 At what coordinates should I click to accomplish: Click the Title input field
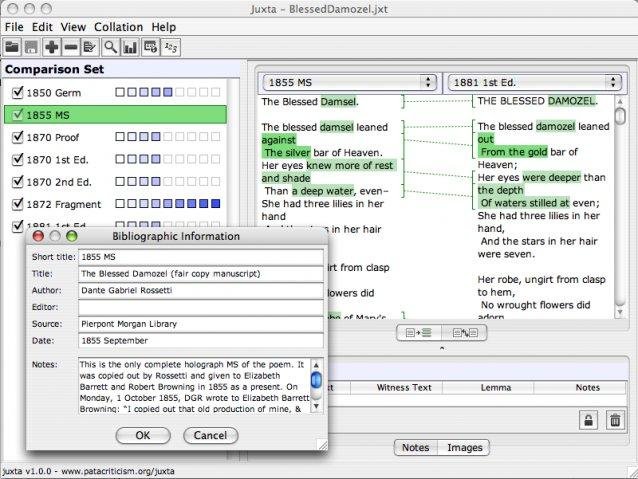pyautogui.click(x=201, y=273)
